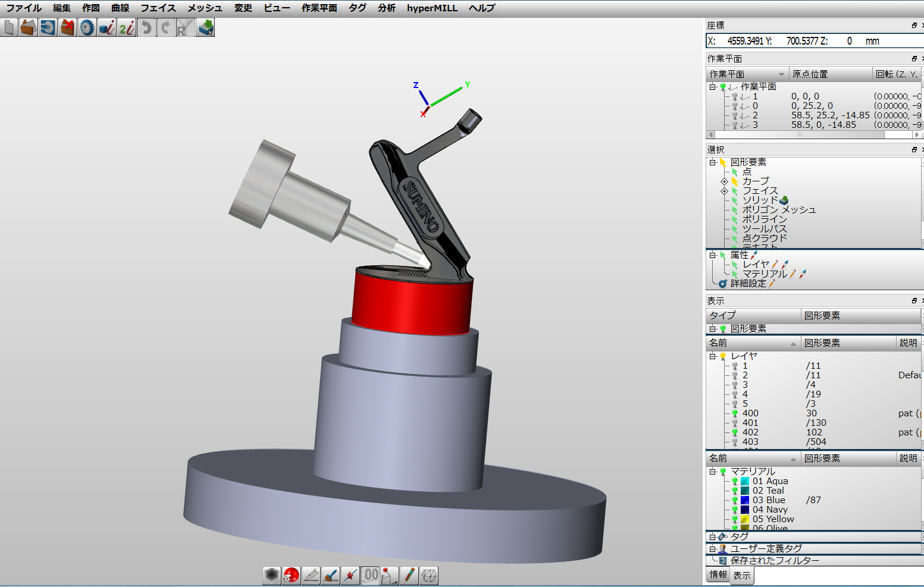Open the 作図 menu
Image resolution: width=924 pixels, height=587 pixels.
(91, 8)
